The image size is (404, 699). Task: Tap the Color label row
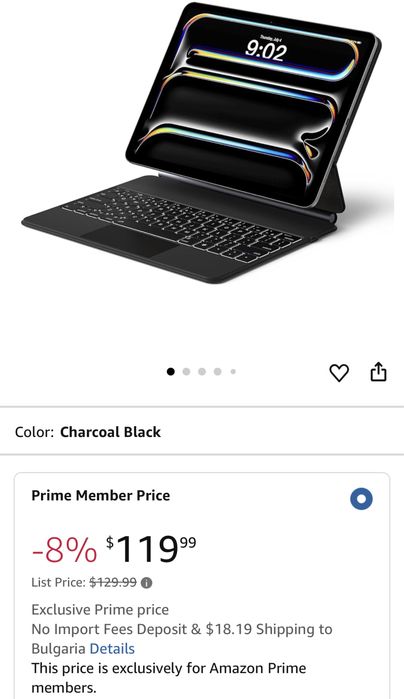click(x=202, y=432)
